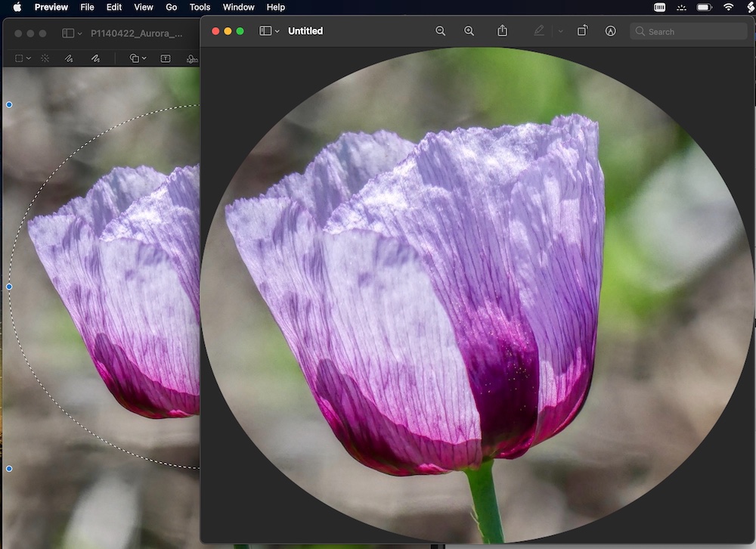Toggle the sidebar in the P1140422_Aurora window
The image size is (756, 549).
click(x=68, y=33)
